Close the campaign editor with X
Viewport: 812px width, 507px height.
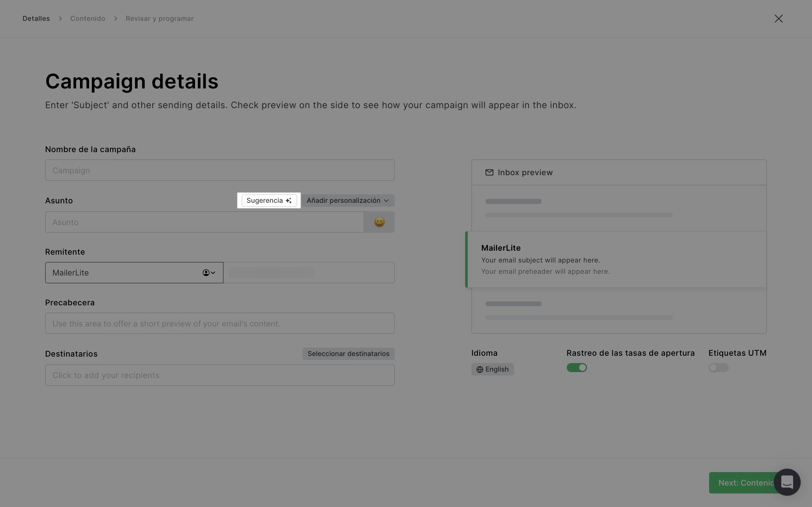tap(778, 19)
